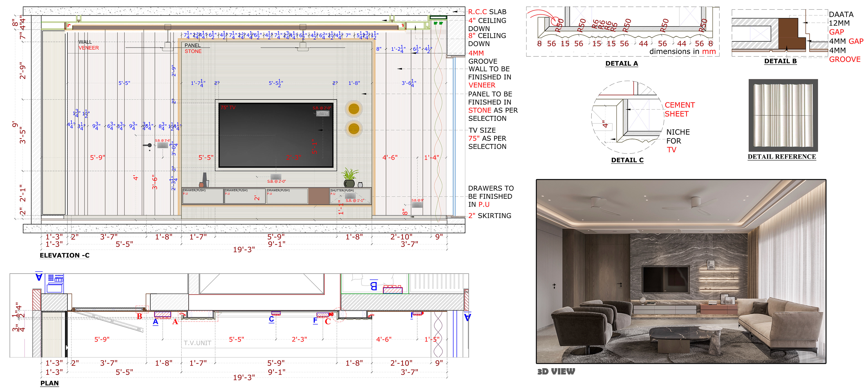Click the blue section marker A at plan top-left
Image resolution: width=868 pixels, height=388 pixels.
pyautogui.click(x=39, y=277)
